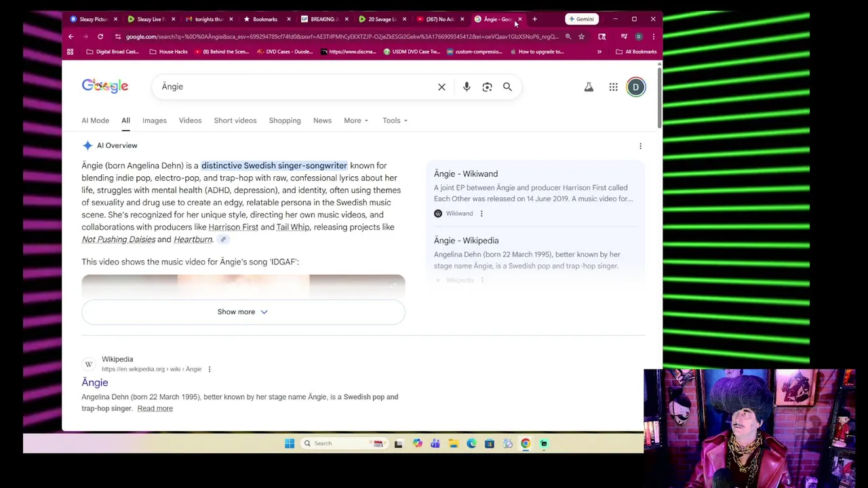Click the browser address bar URL
This screenshot has height=488, width=868.
tap(342, 37)
